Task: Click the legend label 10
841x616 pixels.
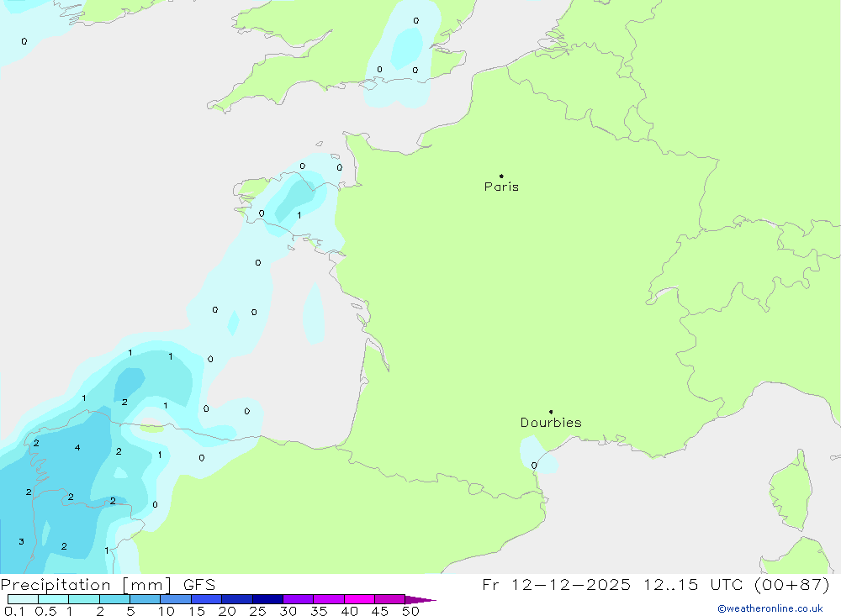Action: [x=167, y=611]
